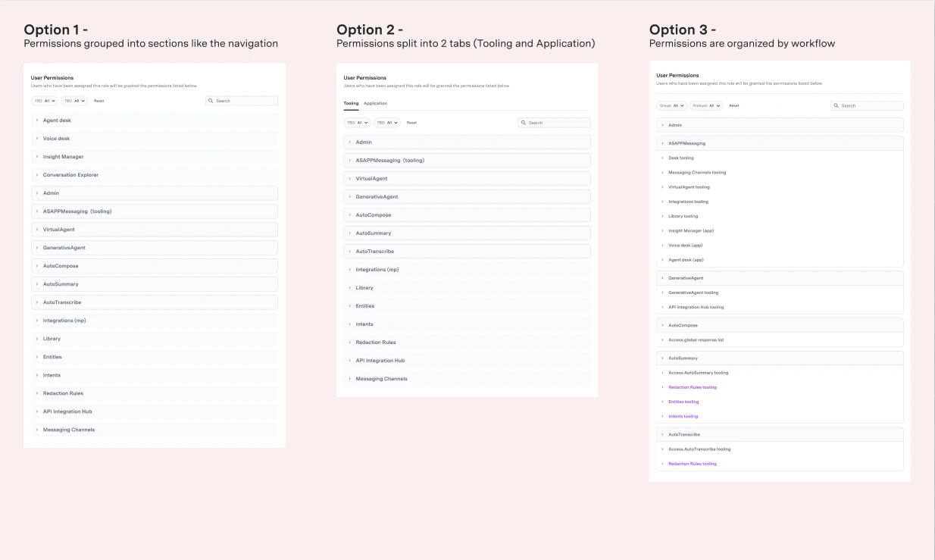The image size is (935, 560).
Task: Expand Intents row in Option 2
Action: [467, 324]
